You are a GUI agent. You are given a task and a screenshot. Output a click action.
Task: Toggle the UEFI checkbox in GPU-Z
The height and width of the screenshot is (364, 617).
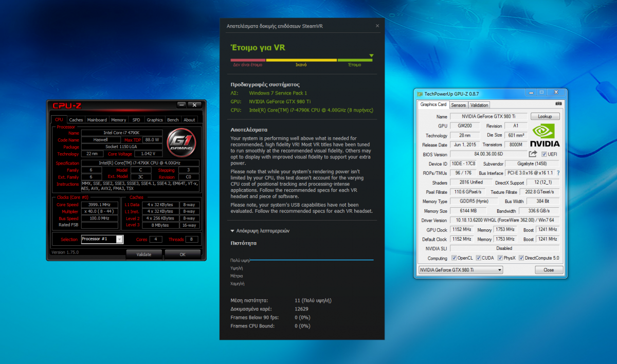[544, 154]
